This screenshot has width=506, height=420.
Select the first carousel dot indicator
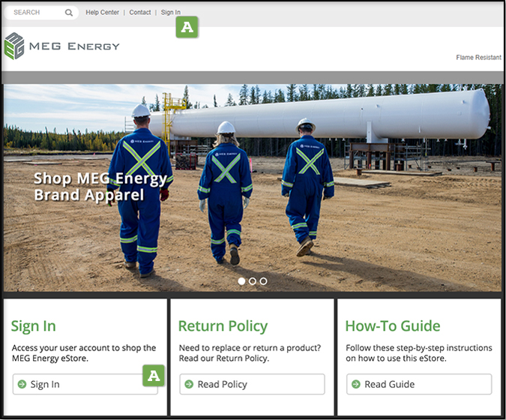[241, 281]
